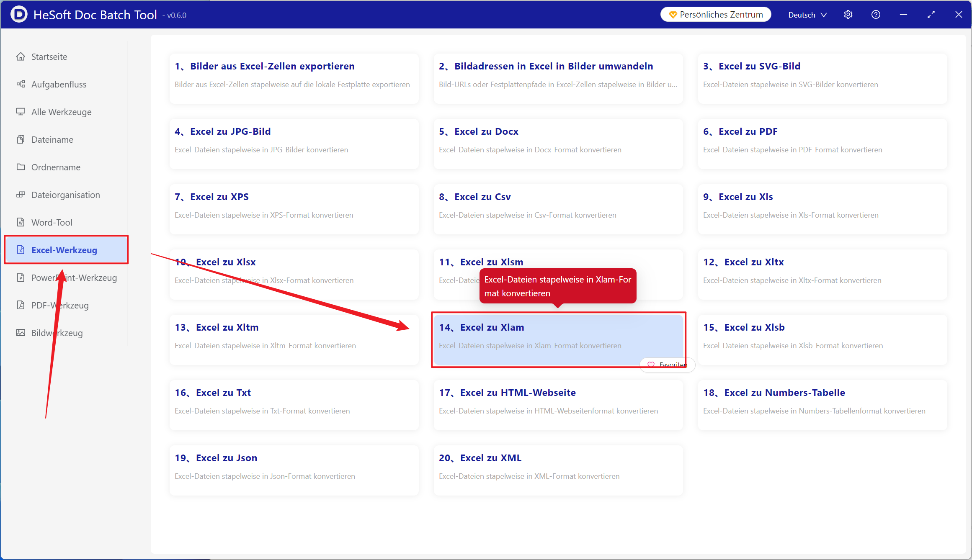Go to Startseite

[x=66, y=57]
